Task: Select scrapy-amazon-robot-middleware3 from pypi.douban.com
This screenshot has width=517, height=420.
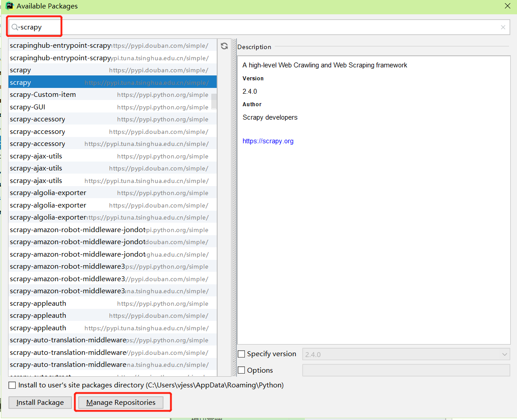Action: 113,279
